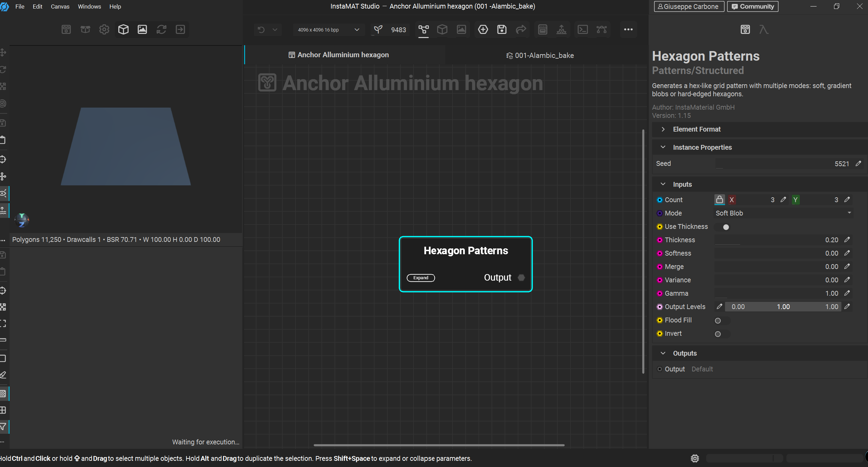Open the 4096 x 4096 resolution dropdown

click(x=328, y=30)
